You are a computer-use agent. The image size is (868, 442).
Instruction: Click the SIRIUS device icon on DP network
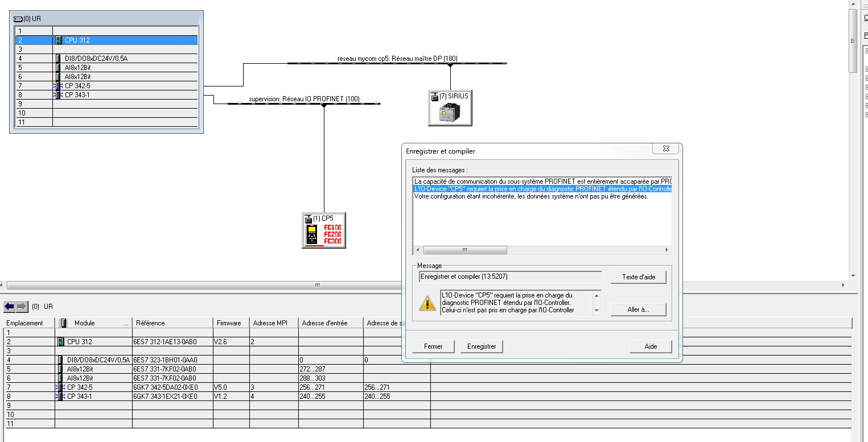450,112
